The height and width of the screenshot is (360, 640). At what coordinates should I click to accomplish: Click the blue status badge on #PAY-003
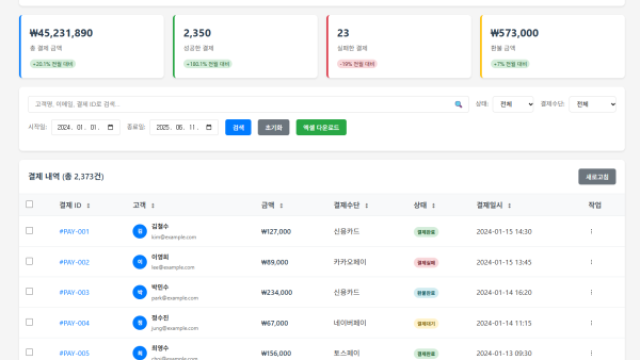pos(426,293)
